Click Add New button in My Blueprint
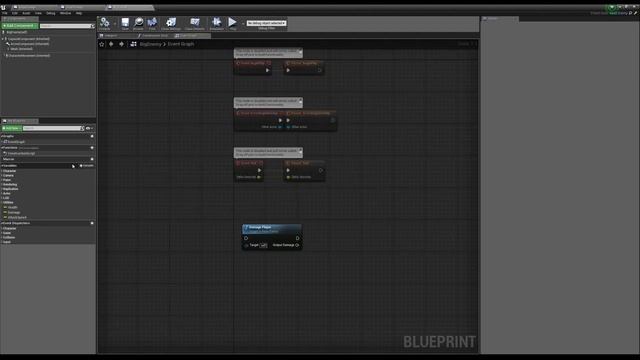Image resolution: width=640 pixels, height=360 pixels. pyautogui.click(x=11, y=128)
